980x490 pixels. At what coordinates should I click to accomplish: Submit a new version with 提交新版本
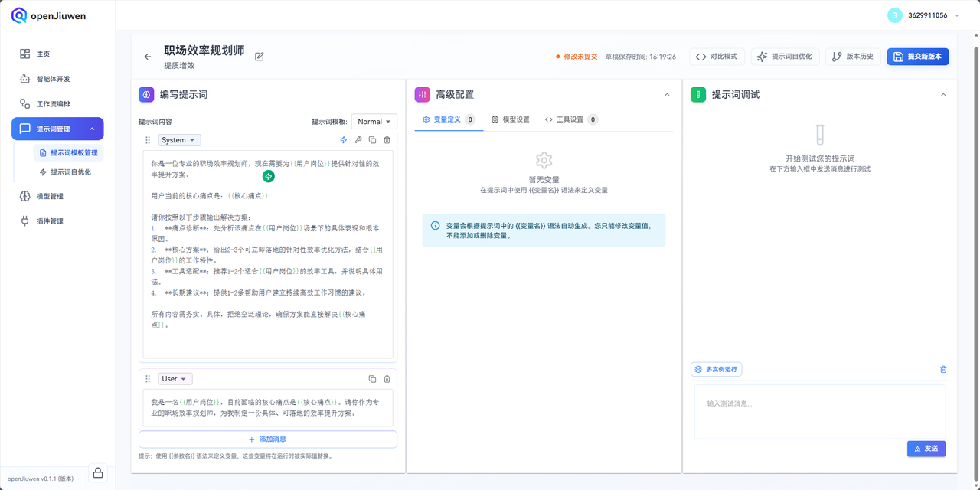point(917,56)
